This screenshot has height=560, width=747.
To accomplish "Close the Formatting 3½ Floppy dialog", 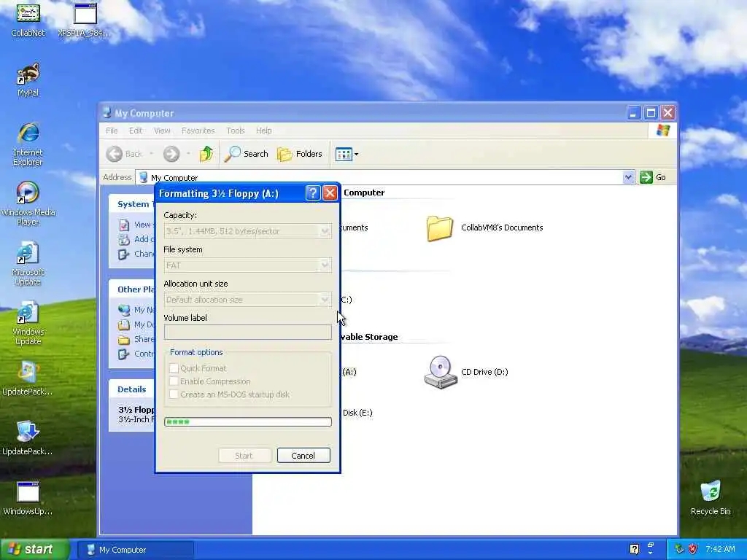I will tap(330, 192).
